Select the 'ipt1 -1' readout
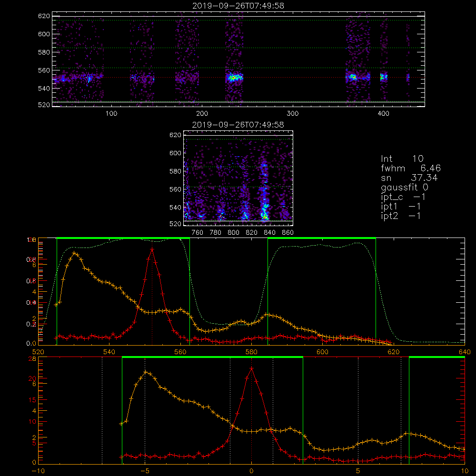The width and height of the screenshot is (476, 476). click(401, 207)
